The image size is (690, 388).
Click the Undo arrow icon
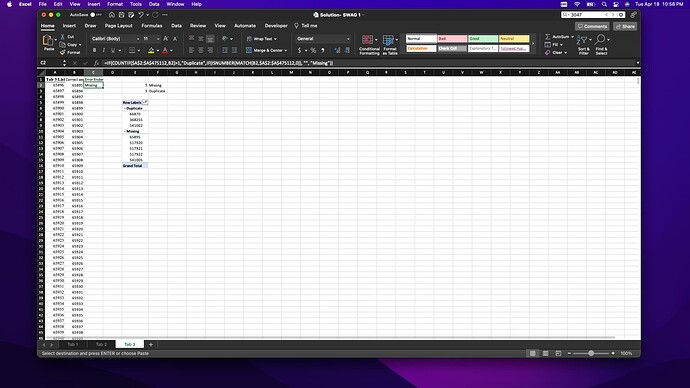click(x=141, y=15)
